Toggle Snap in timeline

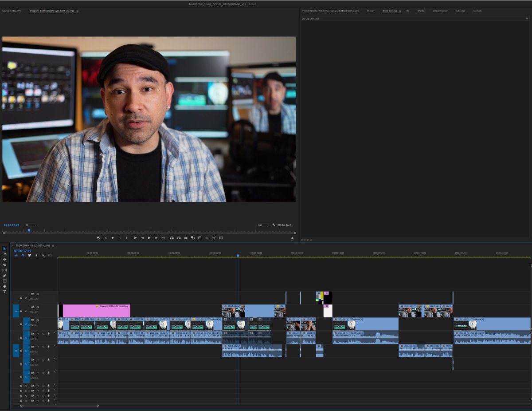click(23, 255)
